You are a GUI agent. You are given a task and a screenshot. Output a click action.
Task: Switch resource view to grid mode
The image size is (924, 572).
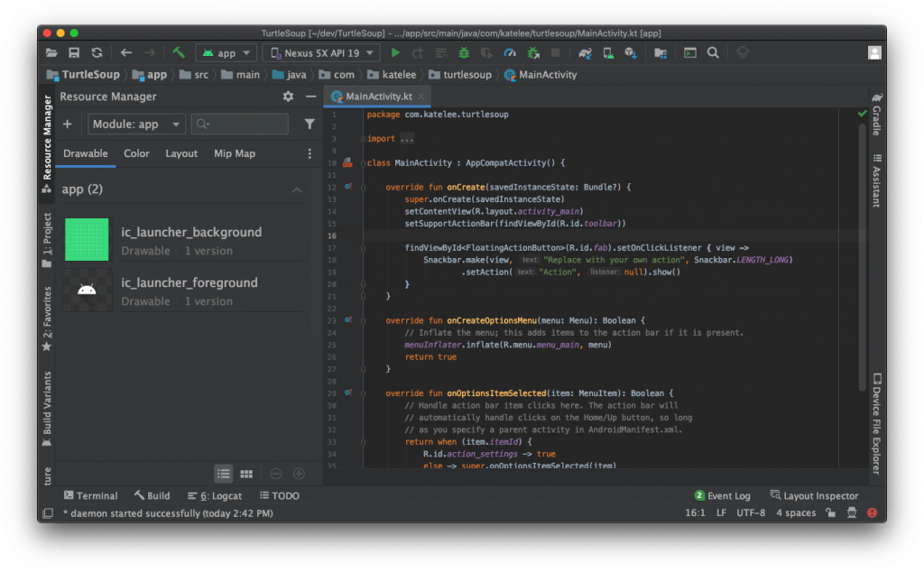click(x=245, y=474)
